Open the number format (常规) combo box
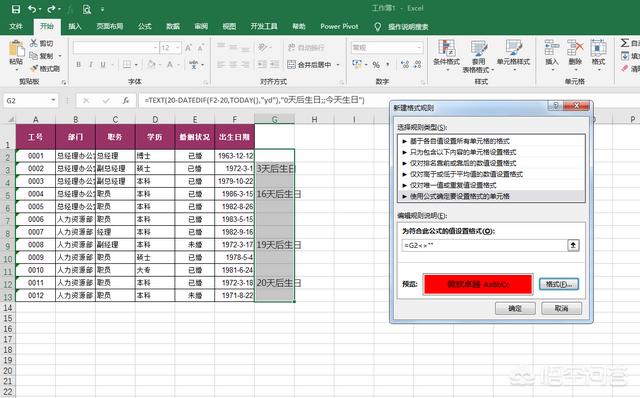The width and height of the screenshot is (640, 398). click(387, 48)
